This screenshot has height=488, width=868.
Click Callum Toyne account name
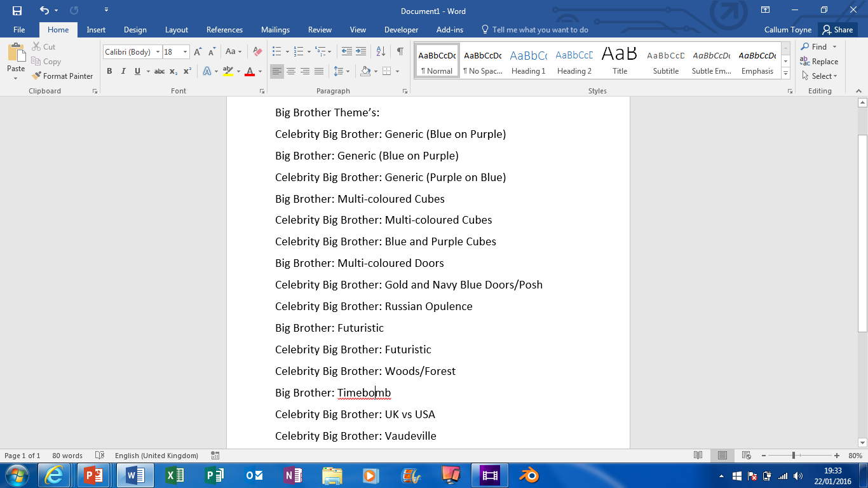(x=788, y=30)
